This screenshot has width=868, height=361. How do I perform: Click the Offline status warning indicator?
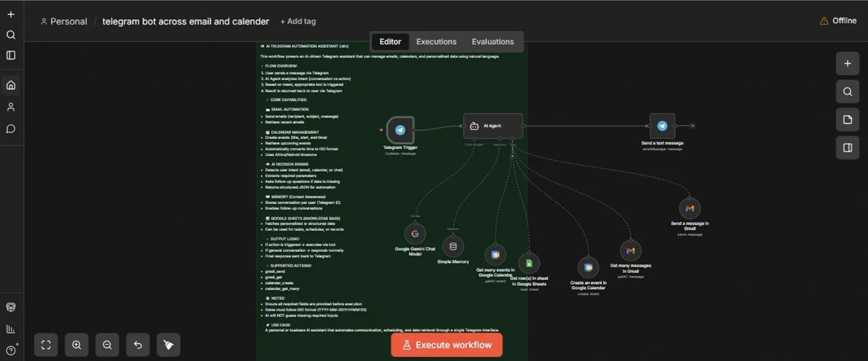[838, 20]
